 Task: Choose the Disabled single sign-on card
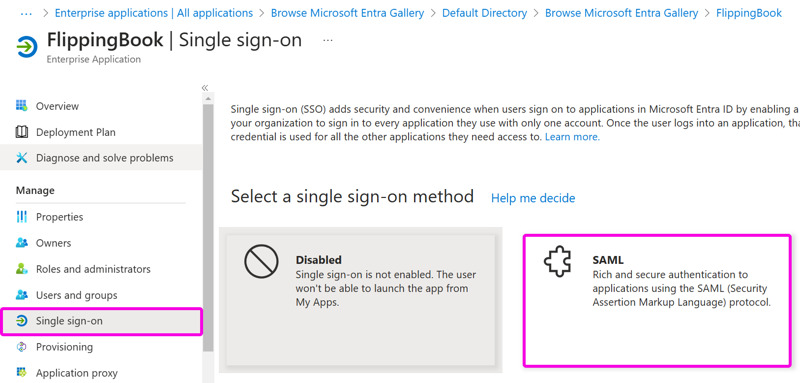click(361, 300)
